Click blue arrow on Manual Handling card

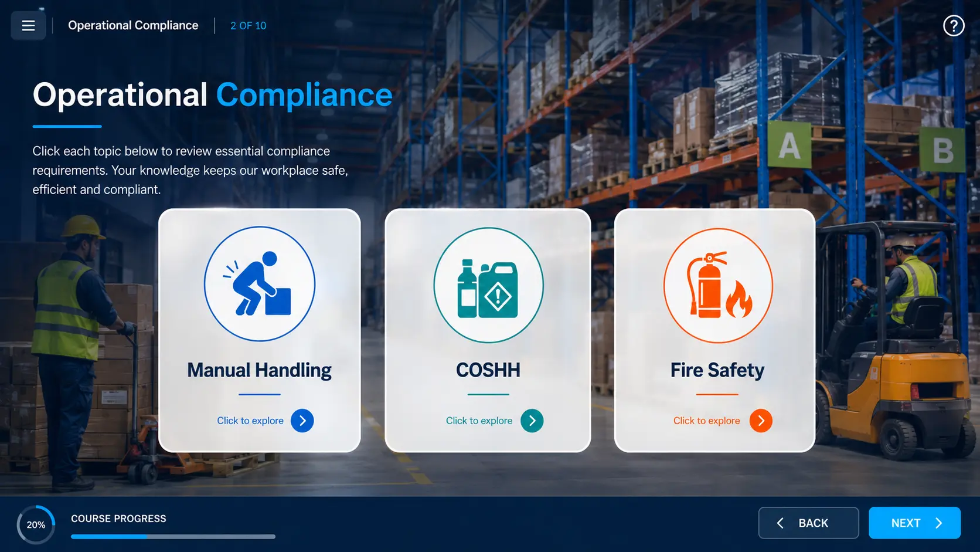click(302, 421)
